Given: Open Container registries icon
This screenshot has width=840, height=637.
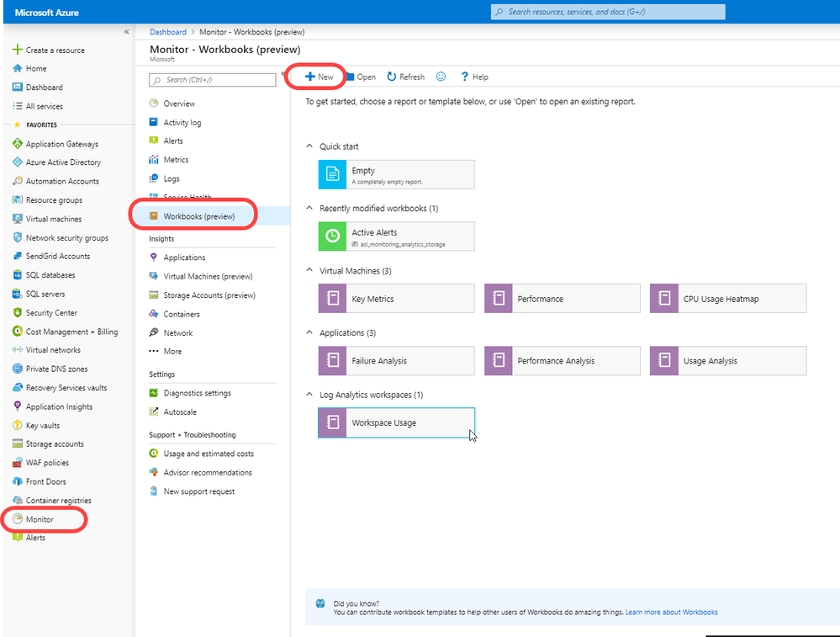Looking at the screenshot, I should coord(17,501).
